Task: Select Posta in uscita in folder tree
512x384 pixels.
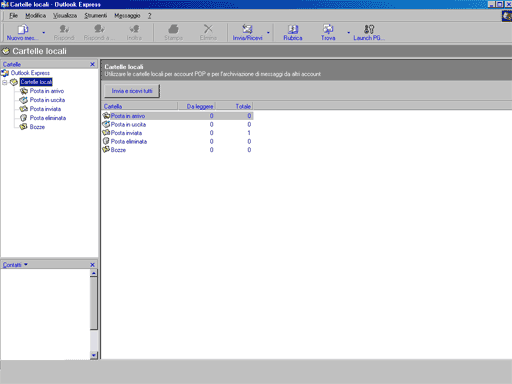Action: (x=47, y=100)
